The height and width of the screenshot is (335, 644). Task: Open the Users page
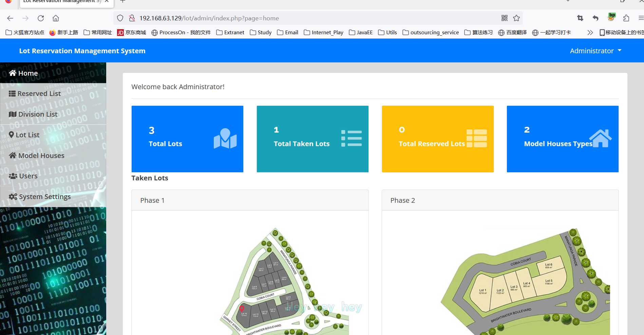(x=53, y=176)
